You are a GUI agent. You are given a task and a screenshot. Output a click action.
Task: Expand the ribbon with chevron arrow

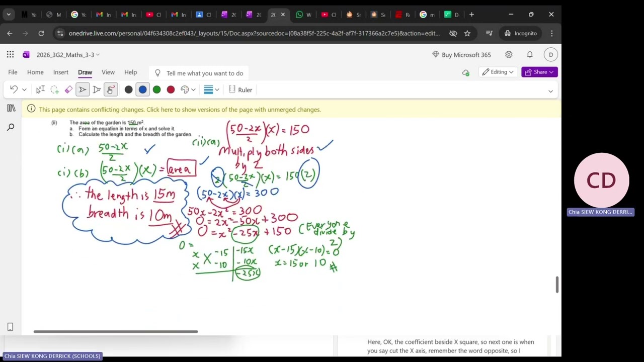550,91
